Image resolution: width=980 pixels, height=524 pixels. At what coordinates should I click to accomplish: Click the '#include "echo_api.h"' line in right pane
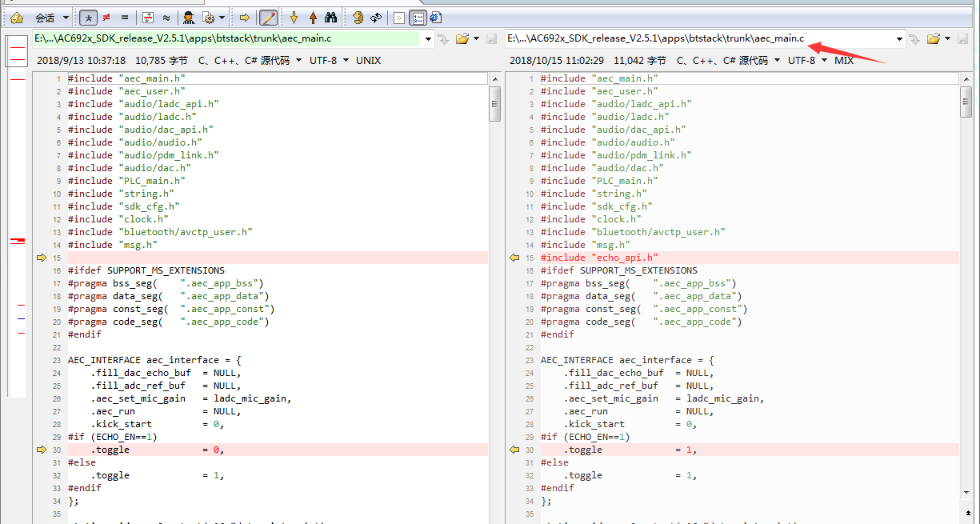[x=598, y=258]
